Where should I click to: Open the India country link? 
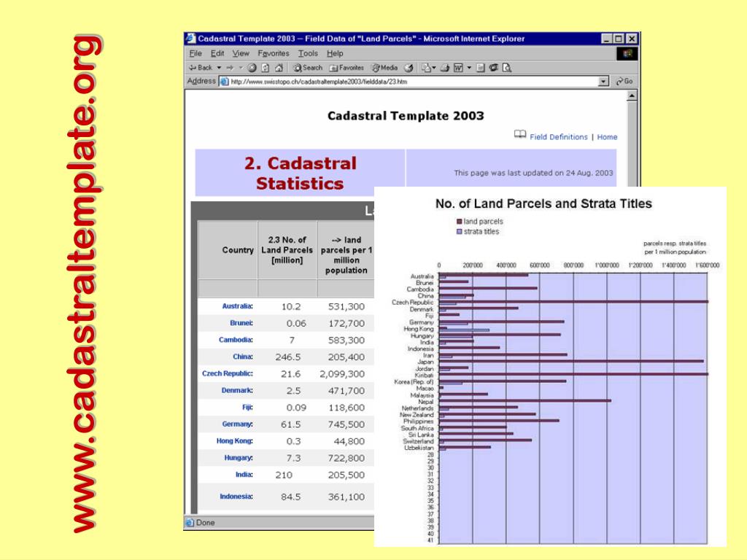coord(244,475)
